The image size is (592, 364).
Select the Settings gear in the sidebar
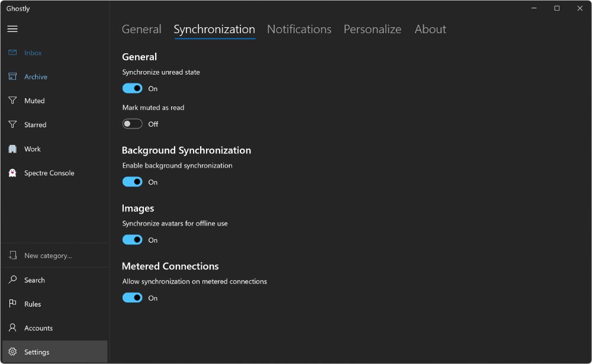tap(37, 352)
